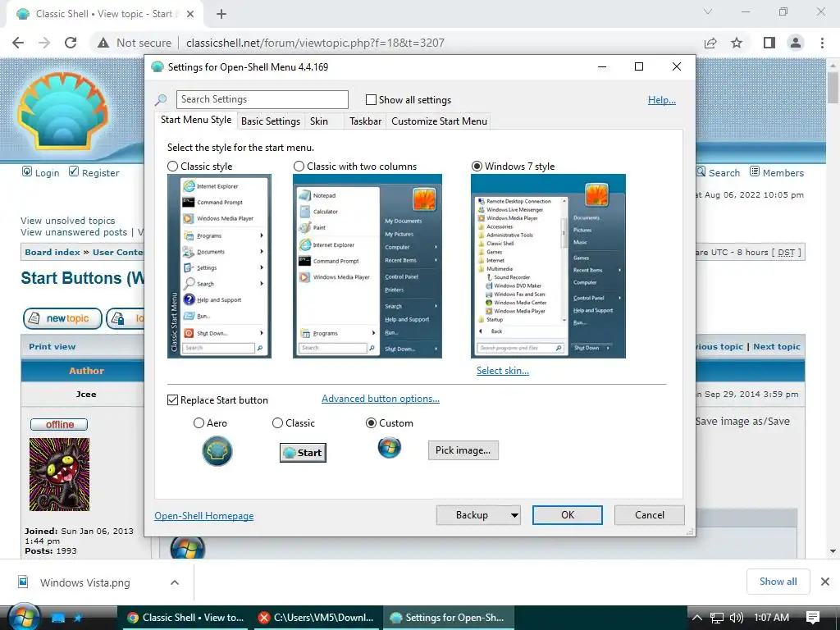This screenshot has width=840, height=630.
Task: Click the Members list icon
Action: tap(755, 172)
